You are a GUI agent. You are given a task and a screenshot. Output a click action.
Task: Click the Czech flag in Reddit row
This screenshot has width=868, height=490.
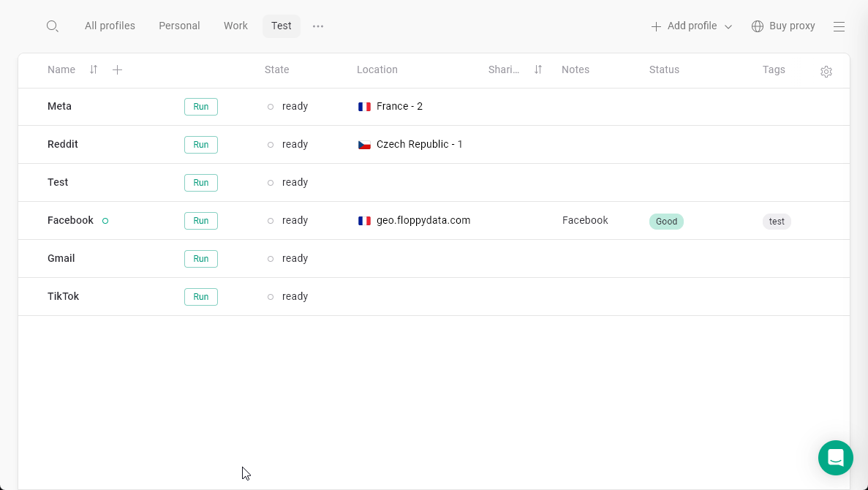tap(364, 145)
